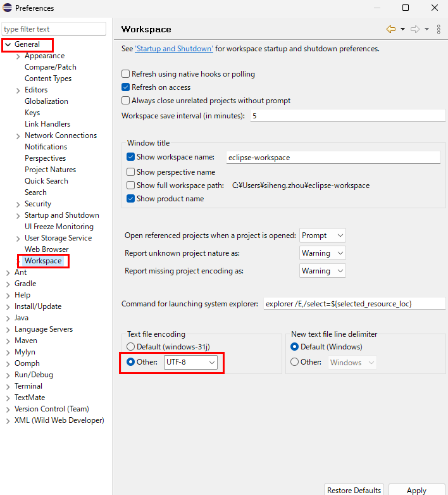
Task: Select UI Freeze Monitoring page
Action: 59,227
